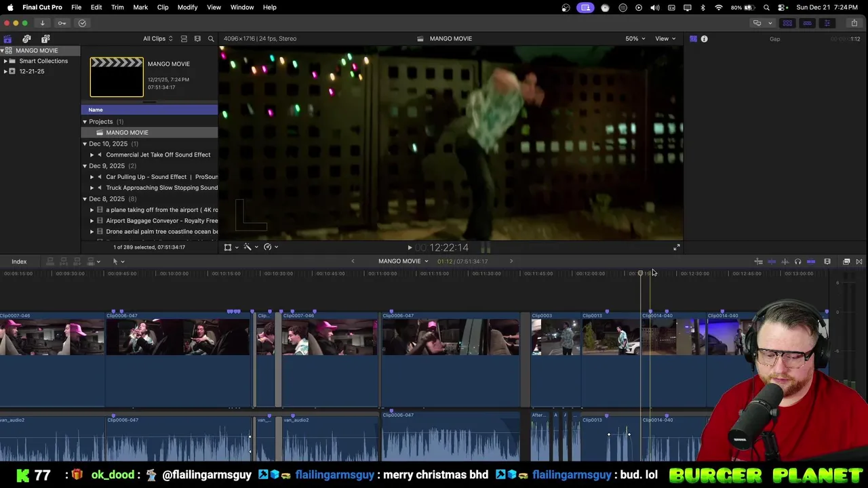Open Spotlight search in menu bar

click(x=766, y=7)
